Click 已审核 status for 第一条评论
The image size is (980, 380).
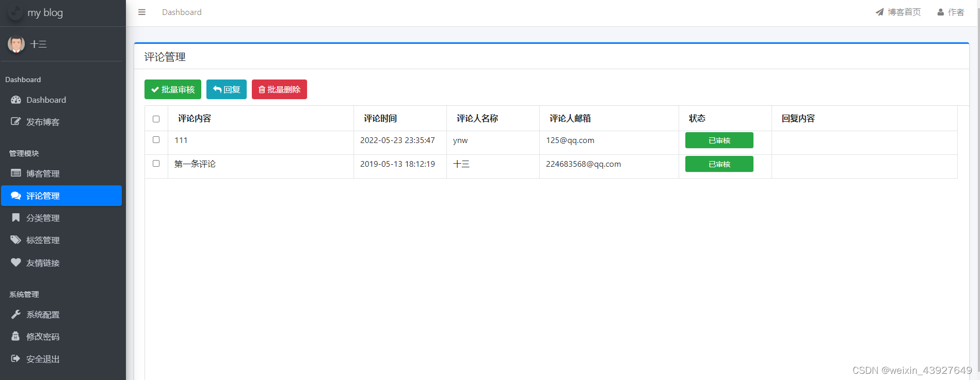(x=719, y=164)
